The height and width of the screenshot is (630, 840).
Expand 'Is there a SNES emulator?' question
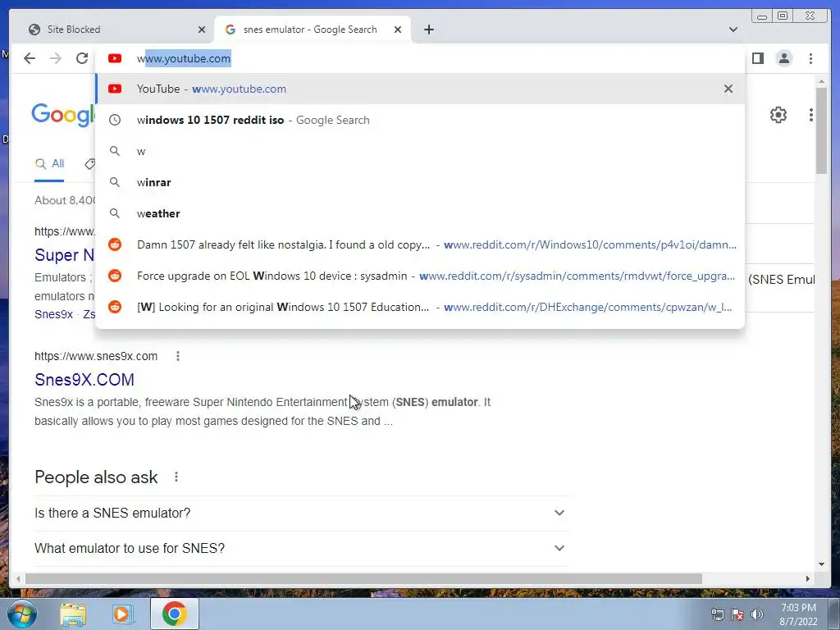tap(300, 513)
